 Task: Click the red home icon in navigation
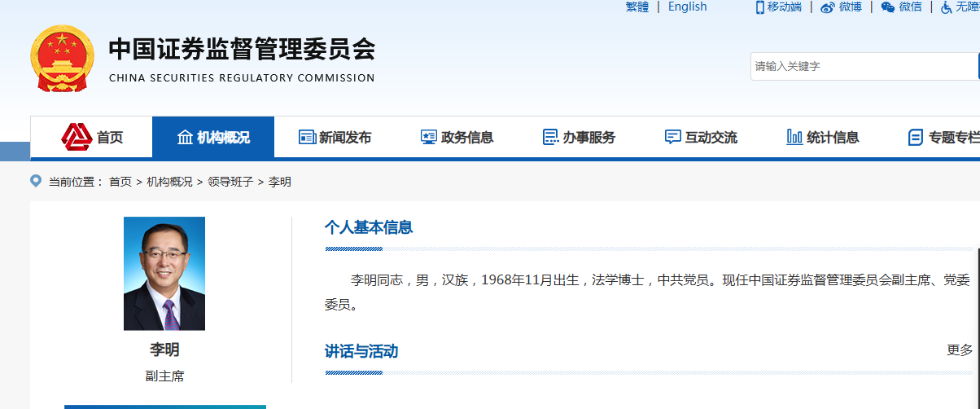77,137
